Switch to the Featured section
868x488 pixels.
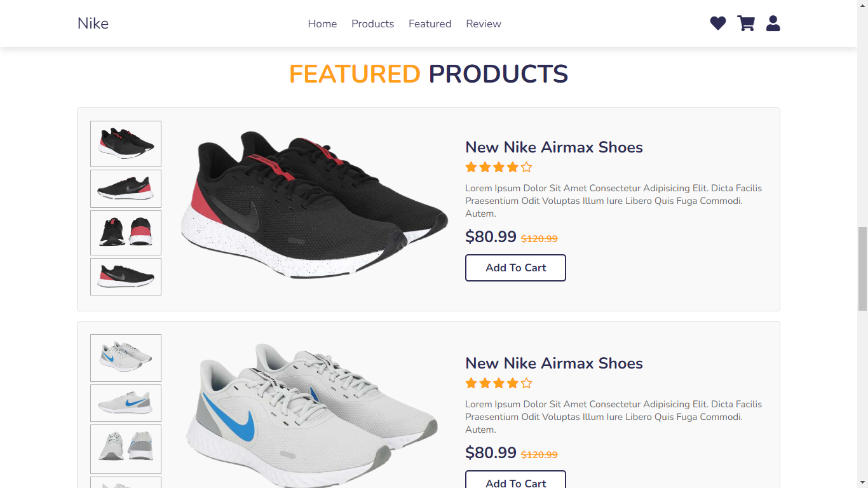pos(430,24)
